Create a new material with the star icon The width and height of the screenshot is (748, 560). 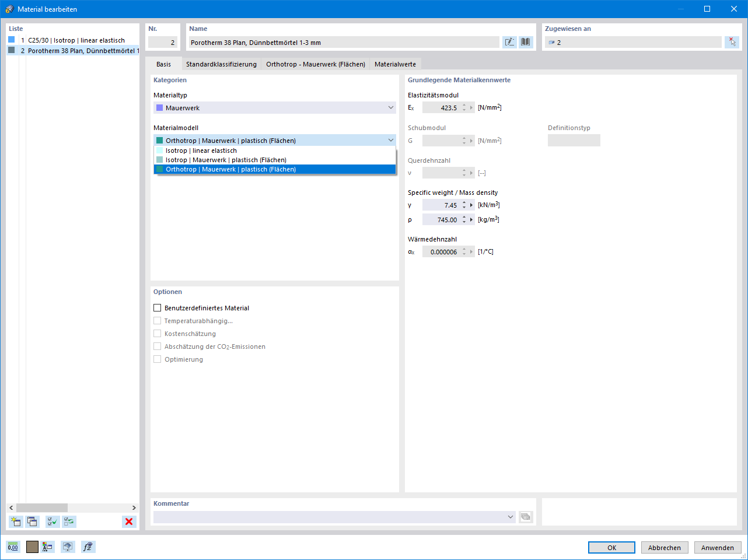tap(16, 521)
